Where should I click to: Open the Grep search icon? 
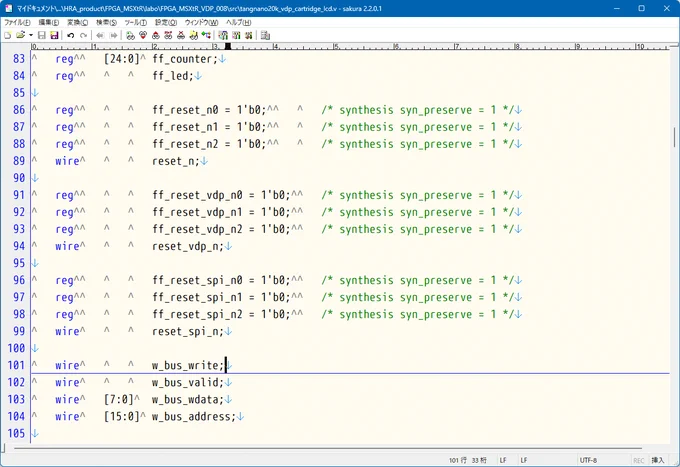(x=194, y=36)
